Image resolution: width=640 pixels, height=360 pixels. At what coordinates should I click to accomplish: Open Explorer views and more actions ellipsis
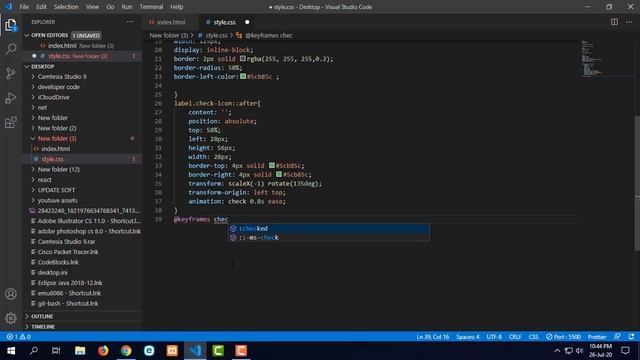pyautogui.click(x=130, y=22)
